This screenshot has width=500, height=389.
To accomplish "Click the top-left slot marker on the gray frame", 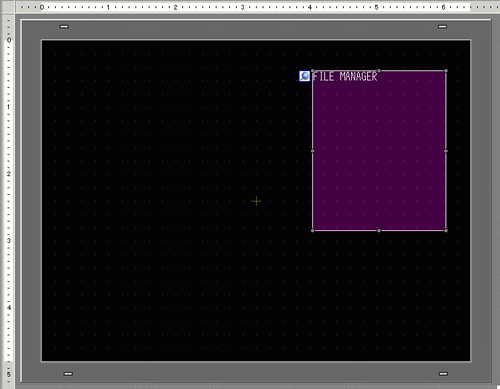I will tap(64, 27).
